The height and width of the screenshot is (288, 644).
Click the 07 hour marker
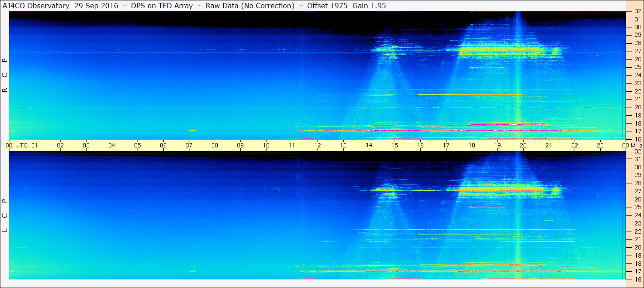[189, 145]
